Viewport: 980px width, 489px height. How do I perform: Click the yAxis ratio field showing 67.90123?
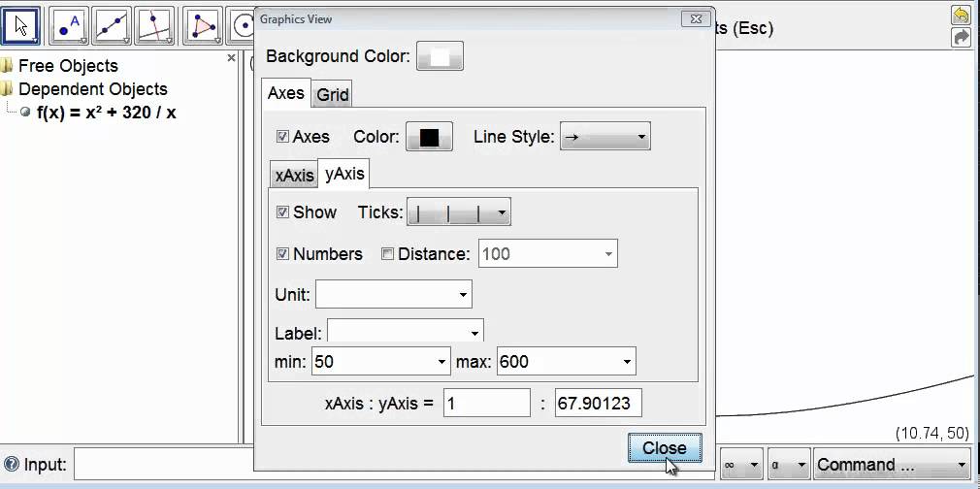pyautogui.click(x=598, y=404)
